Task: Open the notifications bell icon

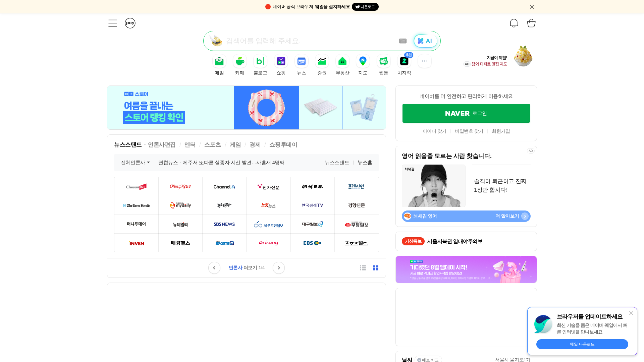Action: (x=514, y=23)
